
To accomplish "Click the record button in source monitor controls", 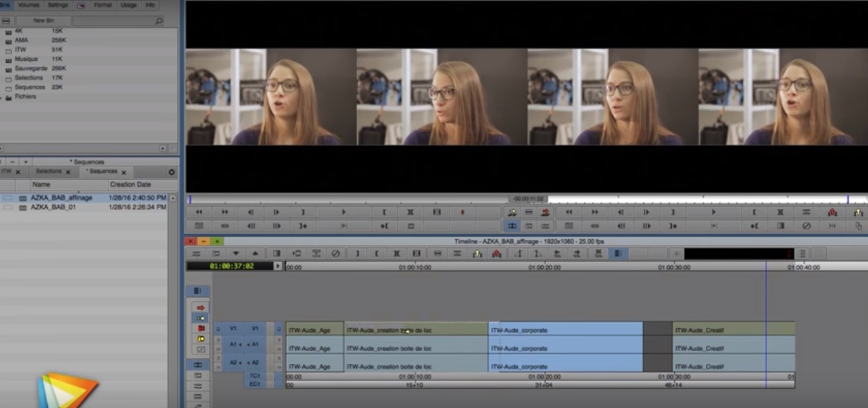I will (462, 212).
